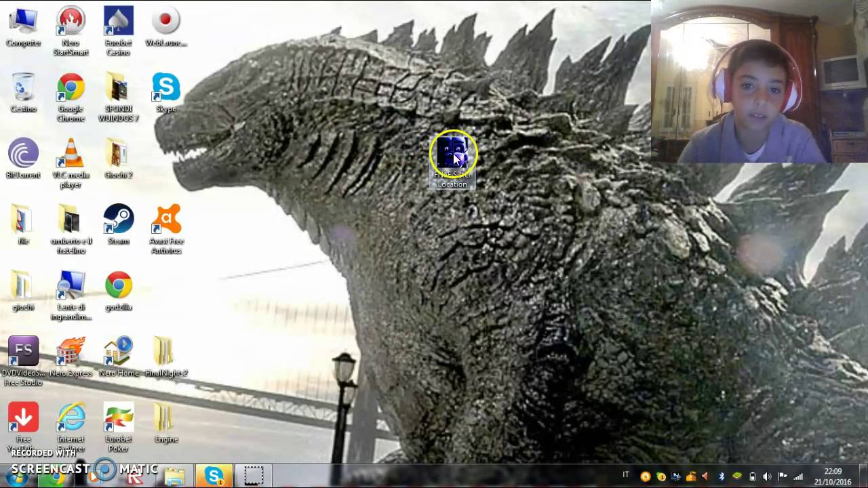Open umberto e il fratellino folder
This screenshot has height=488, width=868.
(x=71, y=229)
